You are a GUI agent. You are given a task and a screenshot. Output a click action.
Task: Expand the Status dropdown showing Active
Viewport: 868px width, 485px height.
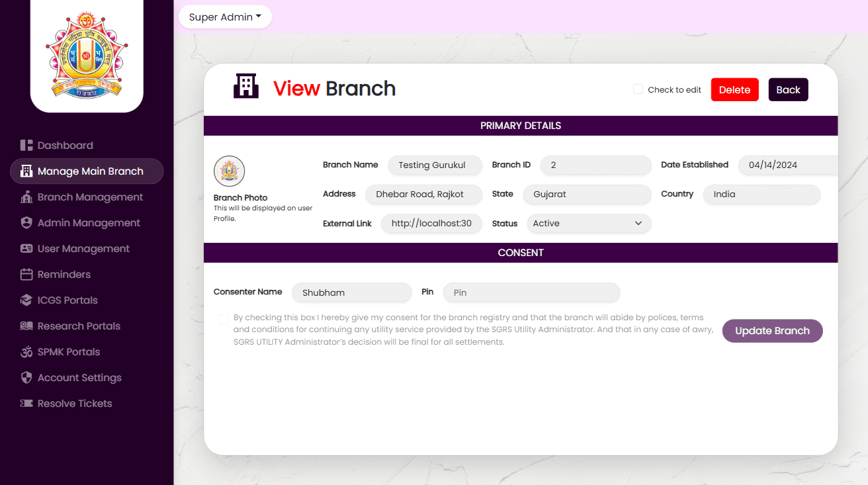click(x=588, y=224)
